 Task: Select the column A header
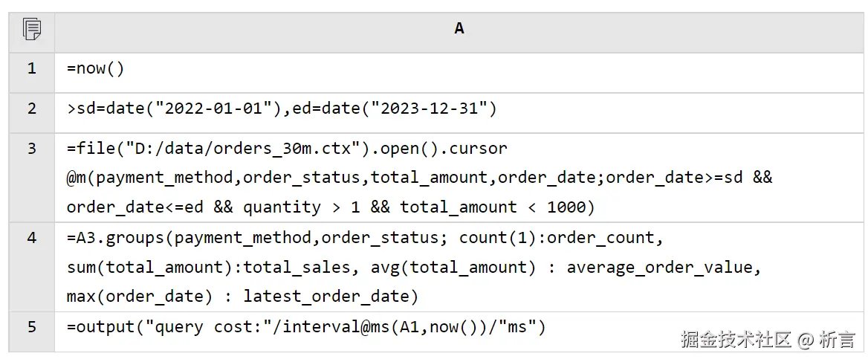pos(459,29)
